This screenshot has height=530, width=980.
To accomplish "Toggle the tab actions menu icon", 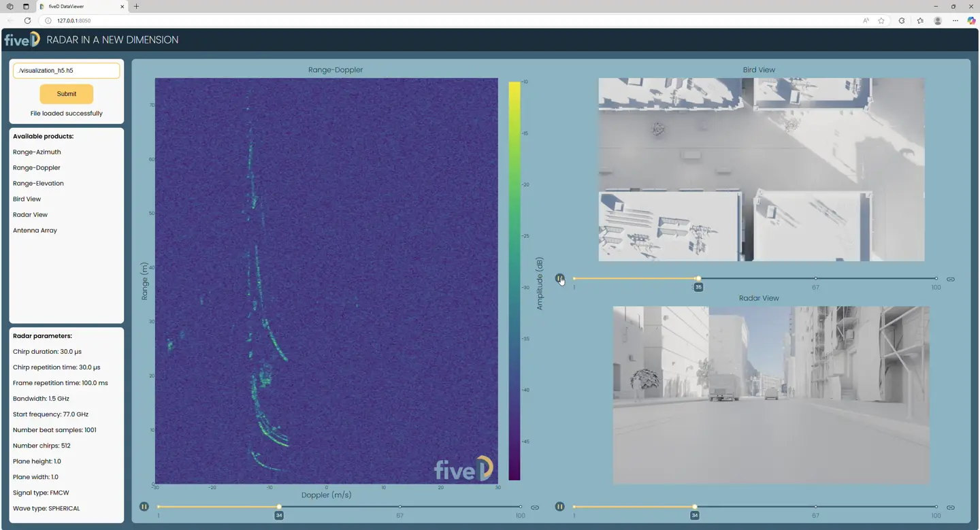I will pyautogui.click(x=26, y=6).
